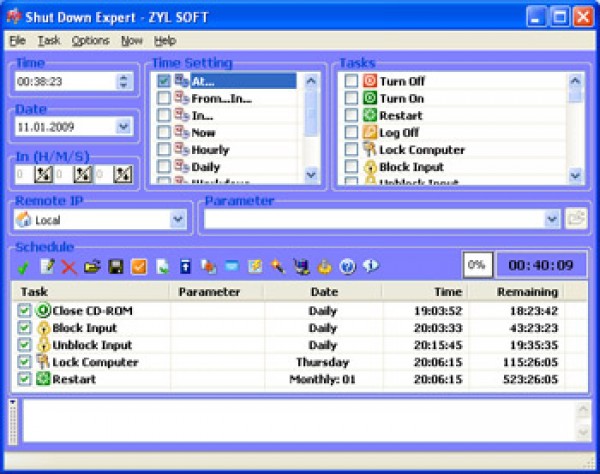Check the From...In... time setting checkbox
This screenshot has height=474, width=600.
164,98
